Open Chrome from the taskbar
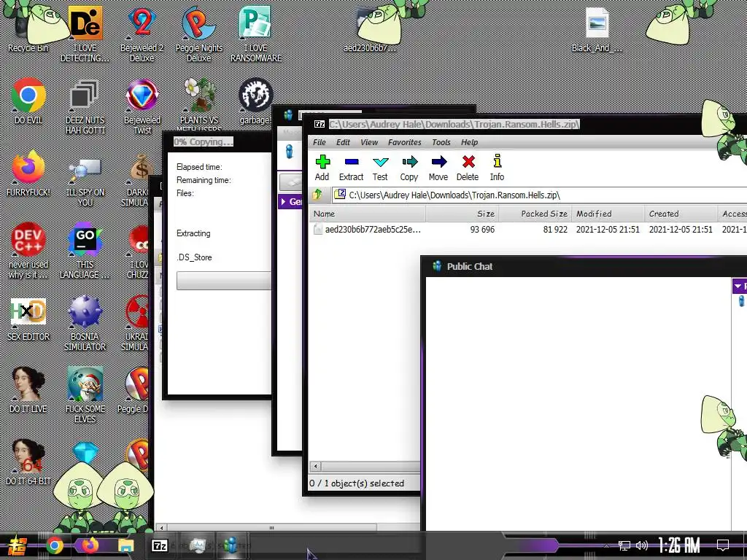 tap(55, 545)
